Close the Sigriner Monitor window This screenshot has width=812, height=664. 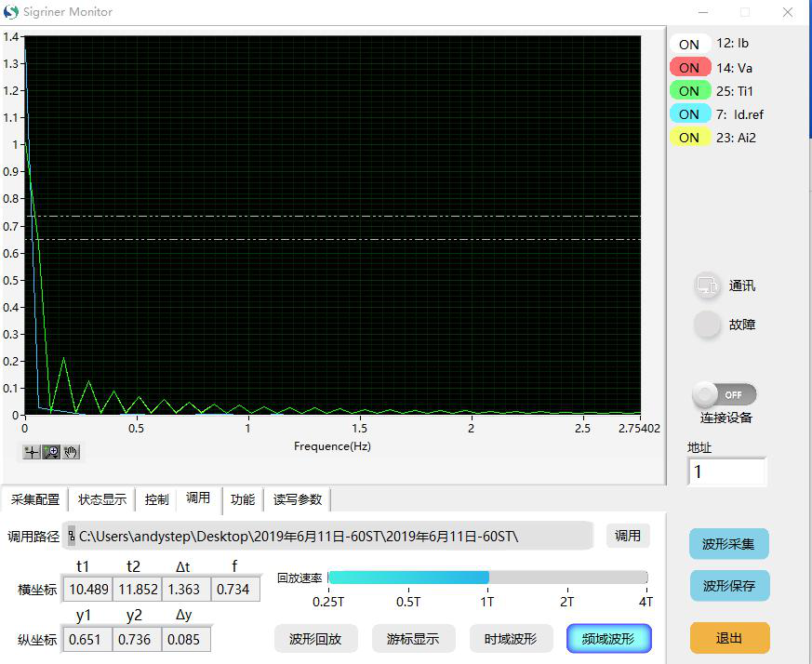(788, 12)
